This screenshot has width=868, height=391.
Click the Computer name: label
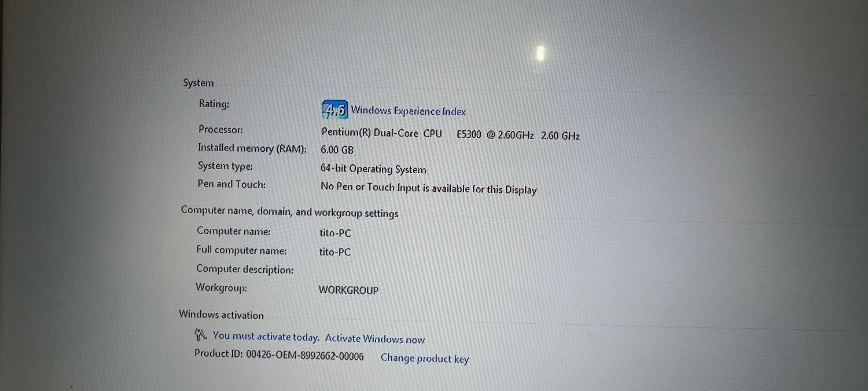point(233,231)
